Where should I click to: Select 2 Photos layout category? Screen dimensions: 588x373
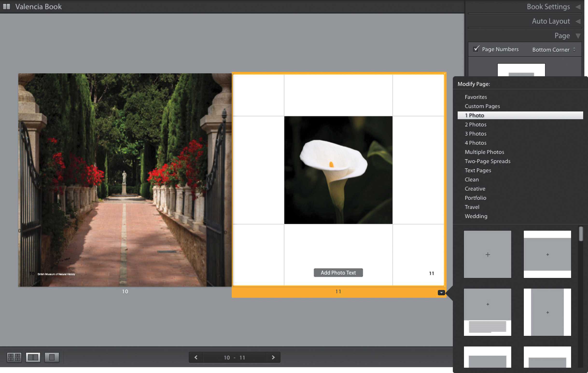(x=476, y=124)
